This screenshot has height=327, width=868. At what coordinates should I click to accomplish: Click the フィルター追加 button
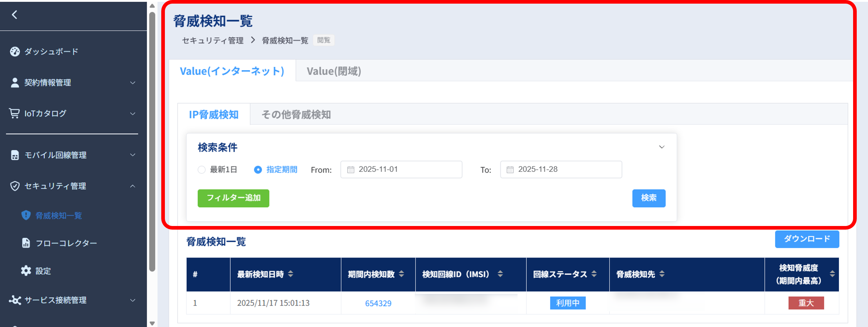(233, 198)
